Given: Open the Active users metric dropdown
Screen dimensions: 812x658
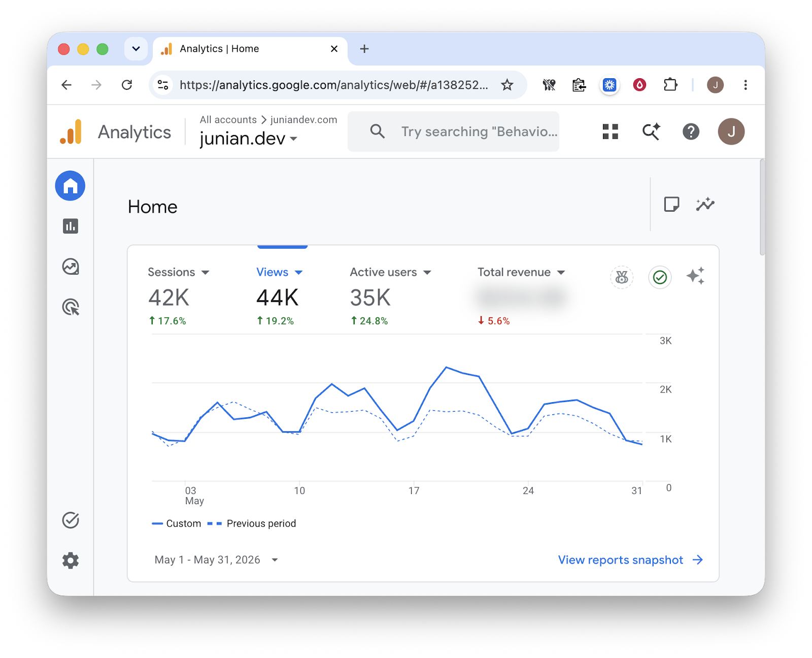Looking at the screenshot, I should [390, 272].
